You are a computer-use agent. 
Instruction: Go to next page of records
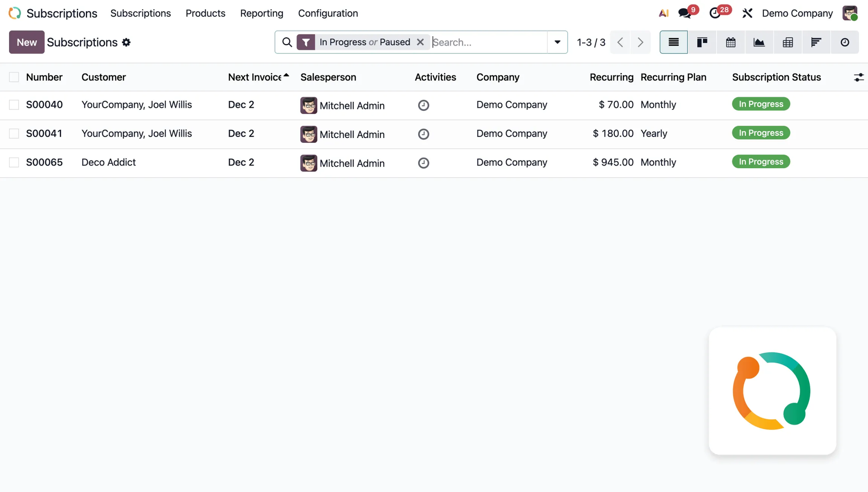coord(641,42)
